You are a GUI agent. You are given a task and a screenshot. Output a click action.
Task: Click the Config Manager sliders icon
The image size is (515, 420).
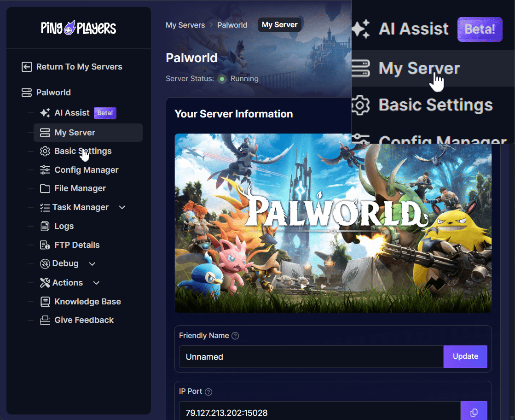pyautogui.click(x=45, y=170)
